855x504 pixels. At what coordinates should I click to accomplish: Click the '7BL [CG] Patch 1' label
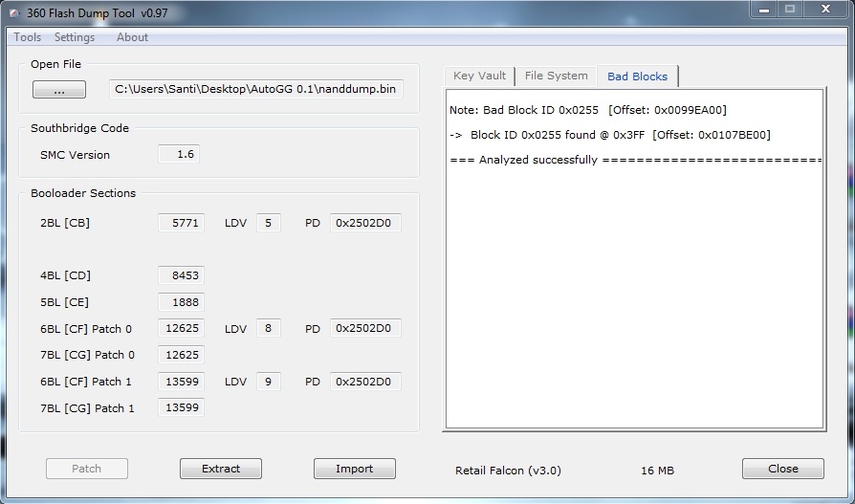pyautogui.click(x=87, y=408)
